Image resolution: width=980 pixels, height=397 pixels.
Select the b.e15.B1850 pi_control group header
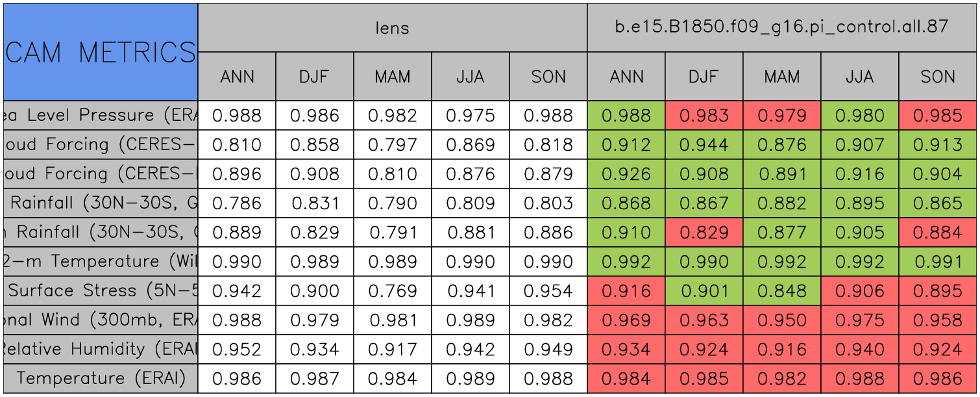782,27
